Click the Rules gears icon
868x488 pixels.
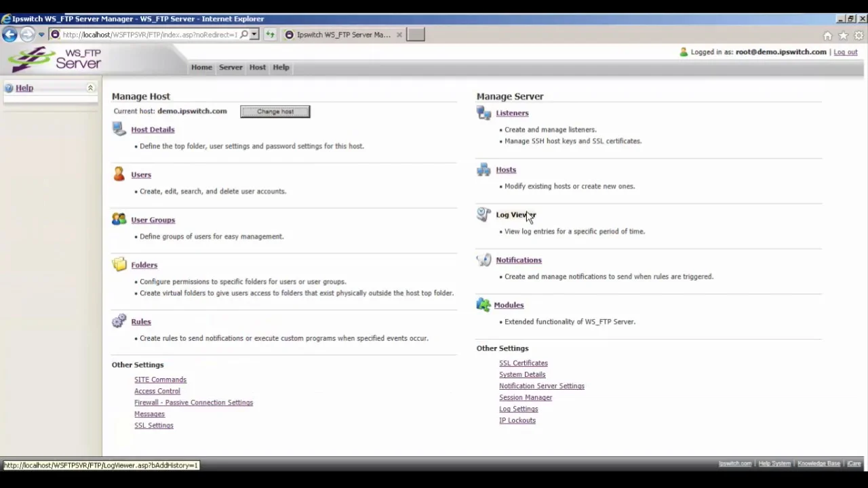point(119,321)
